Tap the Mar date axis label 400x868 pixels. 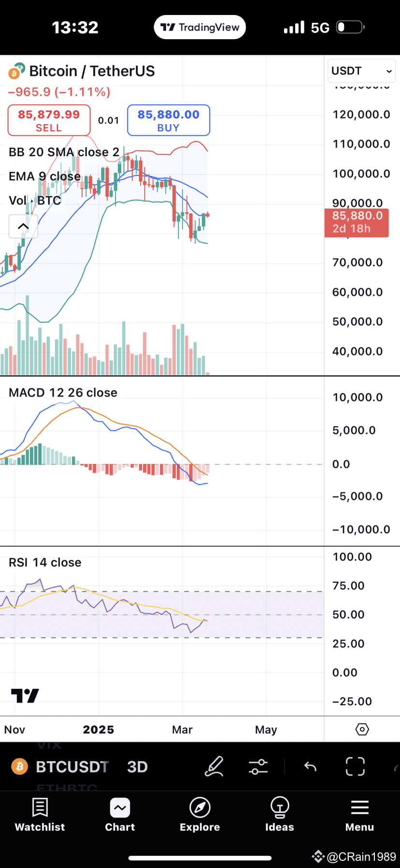pos(182,730)
